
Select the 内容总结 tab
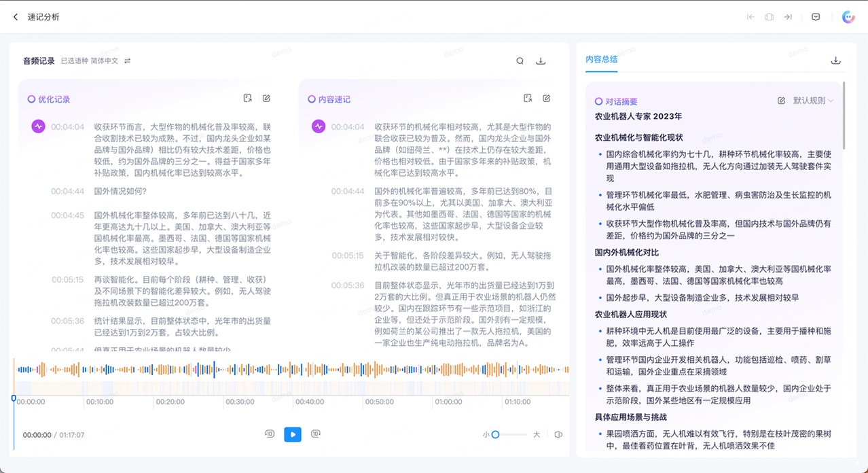pos(601,60)
